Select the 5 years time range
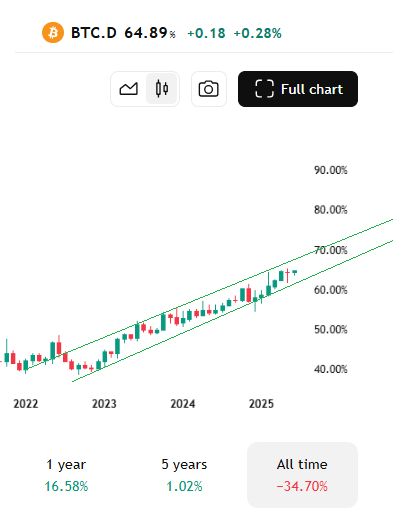Image resolution: width=393 pixels, height=526 pixels. point(184,475)
